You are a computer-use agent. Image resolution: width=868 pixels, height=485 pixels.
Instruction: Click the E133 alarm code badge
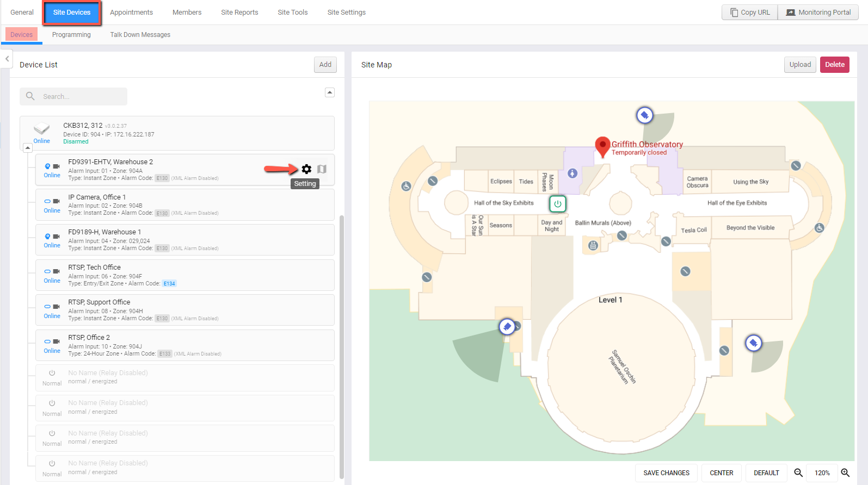tap(165, 353)
